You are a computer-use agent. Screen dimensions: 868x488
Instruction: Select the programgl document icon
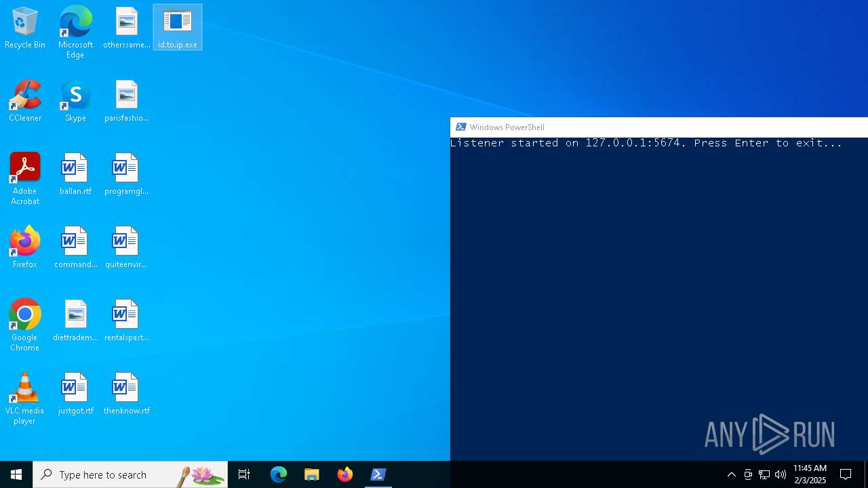tap(127, 174)
